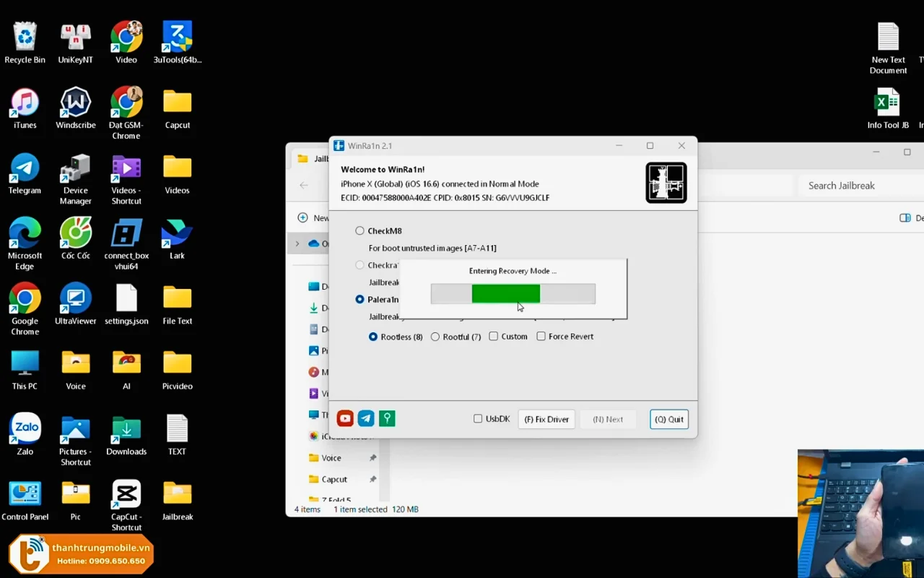This screenshot has height=578, width=924.
Task: Open the TEXT file on desktop
Action: coord(177,434)
